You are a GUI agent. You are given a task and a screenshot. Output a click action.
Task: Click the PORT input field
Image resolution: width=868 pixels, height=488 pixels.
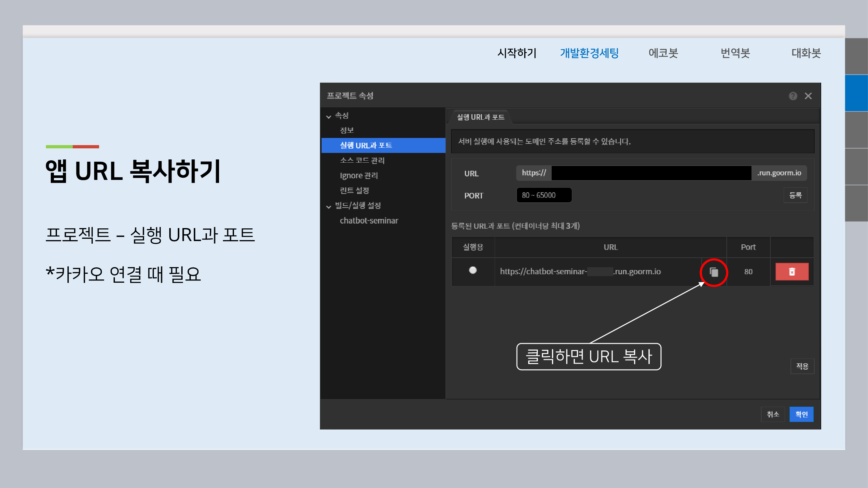point(544,195)
